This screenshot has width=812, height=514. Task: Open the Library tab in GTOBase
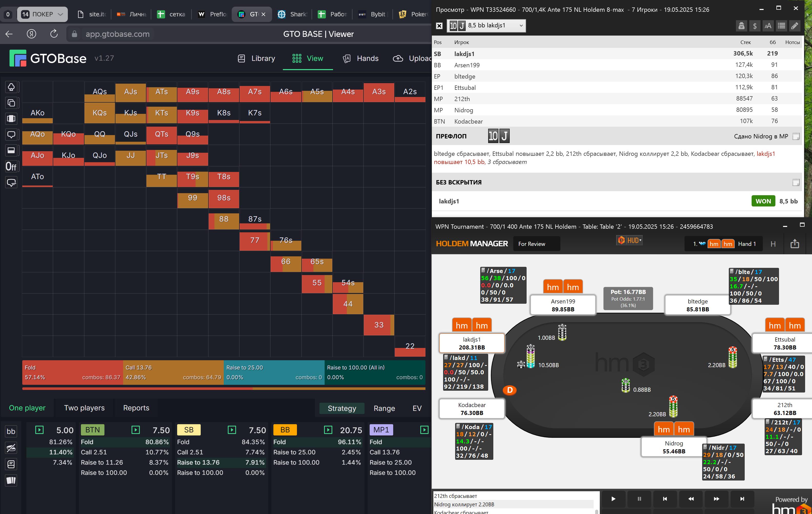click(256, 59)
